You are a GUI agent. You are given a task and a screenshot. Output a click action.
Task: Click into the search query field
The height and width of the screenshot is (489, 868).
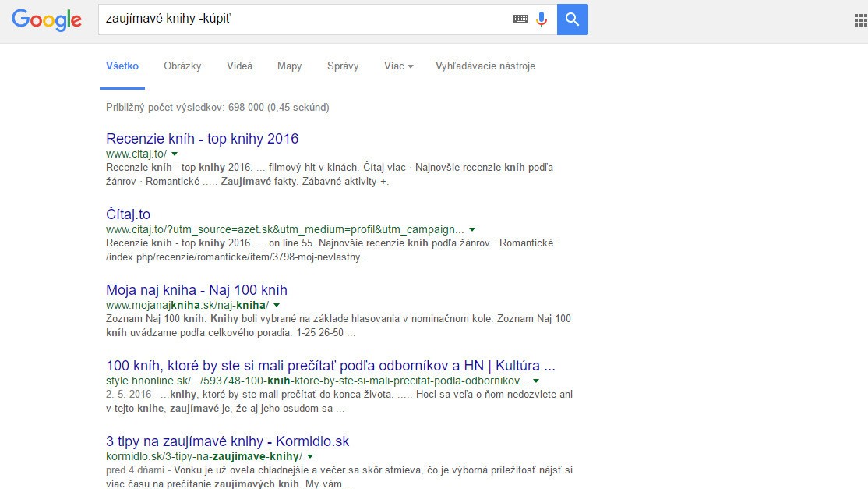coord(304,19)
